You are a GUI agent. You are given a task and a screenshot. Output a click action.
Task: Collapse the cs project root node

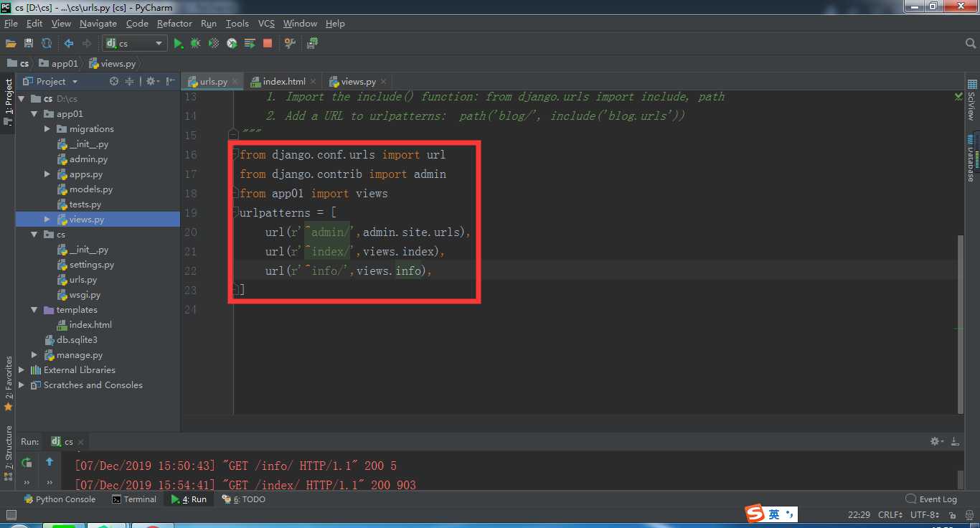[21, 99]
